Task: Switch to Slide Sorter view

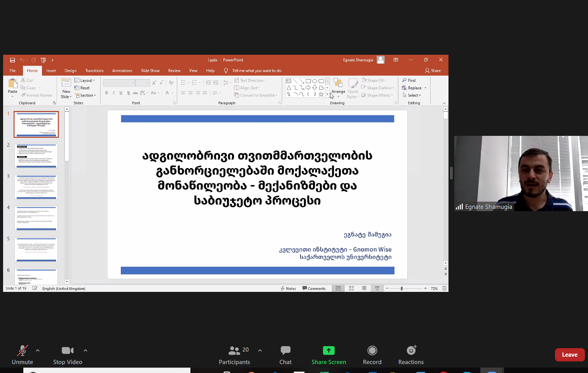Action: pos(351,288)
